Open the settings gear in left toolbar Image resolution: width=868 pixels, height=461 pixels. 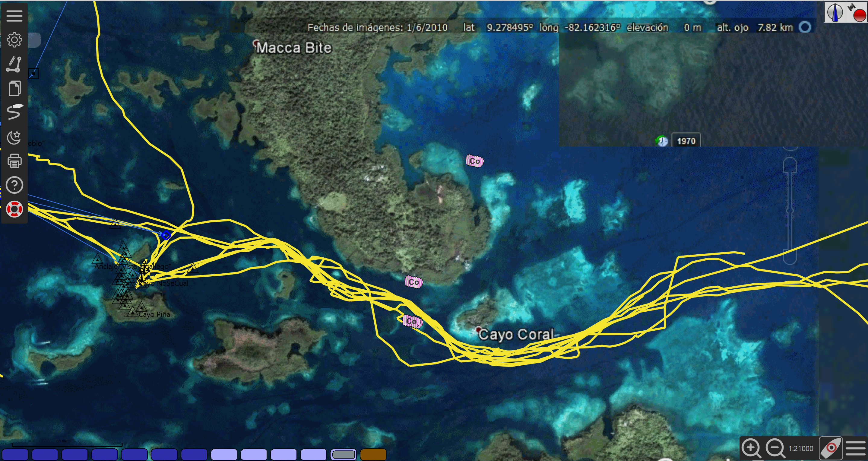click(14, 40)
